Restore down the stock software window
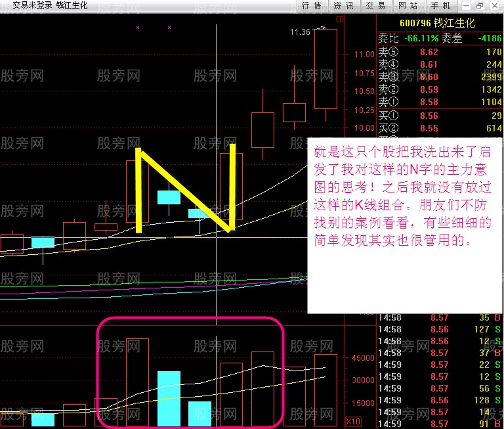Image resolution: width=504 pixels, height=429 pixels. point(480,5)
